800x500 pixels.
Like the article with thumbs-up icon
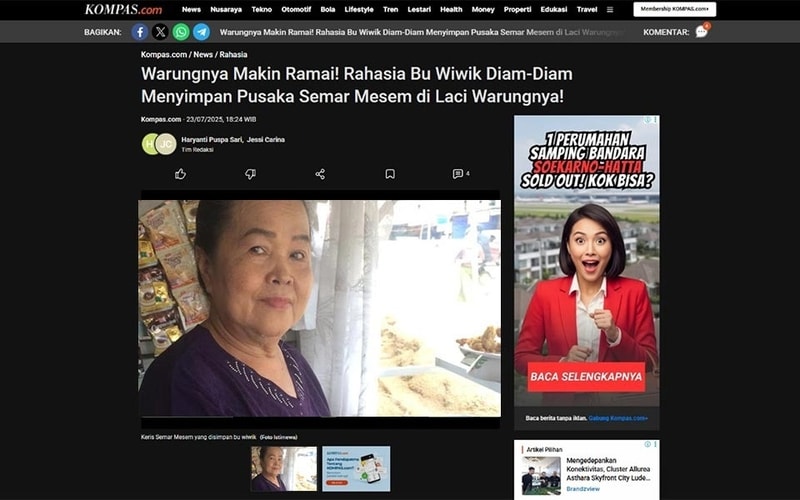tap(180, 174)
